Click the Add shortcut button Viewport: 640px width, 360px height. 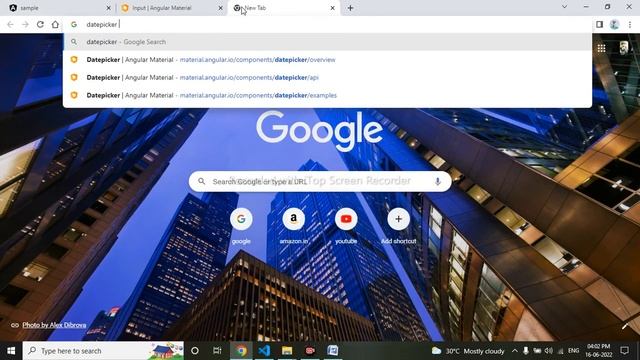[398, 226]
